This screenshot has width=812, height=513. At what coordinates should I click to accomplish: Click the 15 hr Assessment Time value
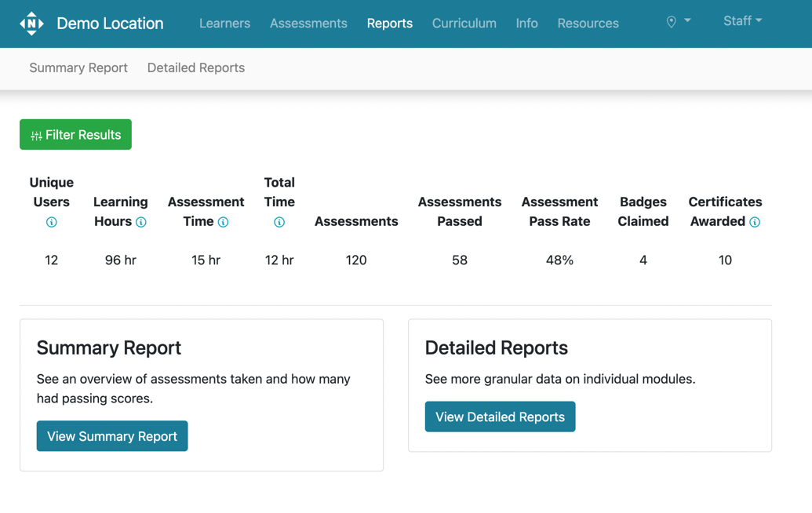pyautogui.click(x=206, y=260)
